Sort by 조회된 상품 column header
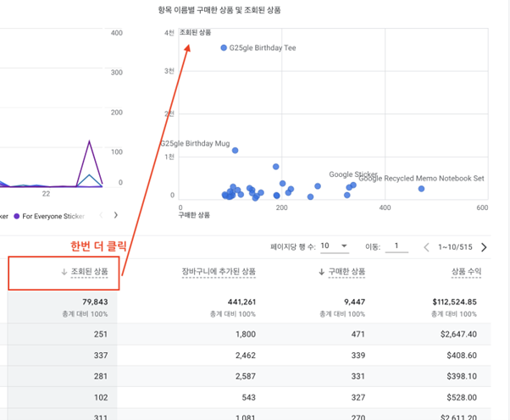Viewport: 510px width, 420px height. [90, 272]
